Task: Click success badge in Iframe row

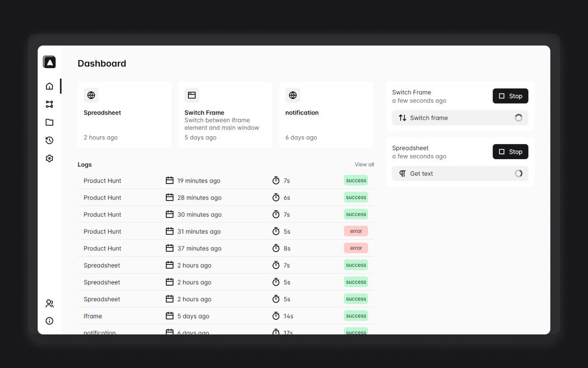Action: (x=356, y=316)
